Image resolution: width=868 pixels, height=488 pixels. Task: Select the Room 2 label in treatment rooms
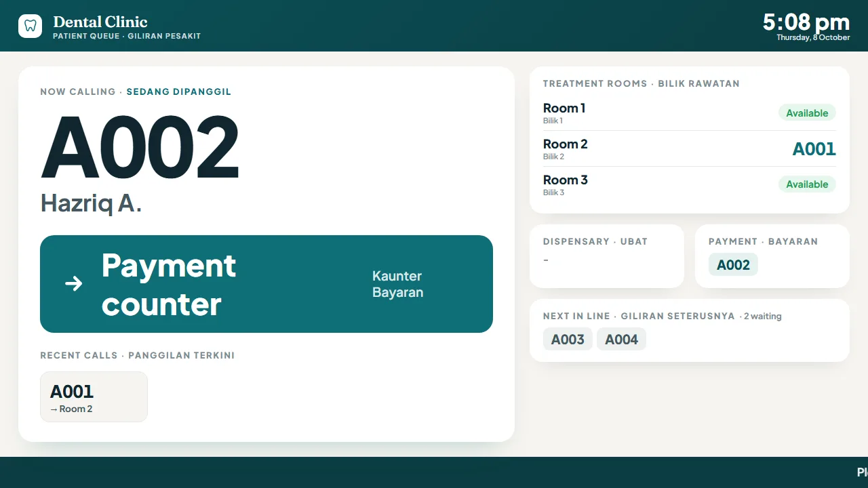point(566,144)
